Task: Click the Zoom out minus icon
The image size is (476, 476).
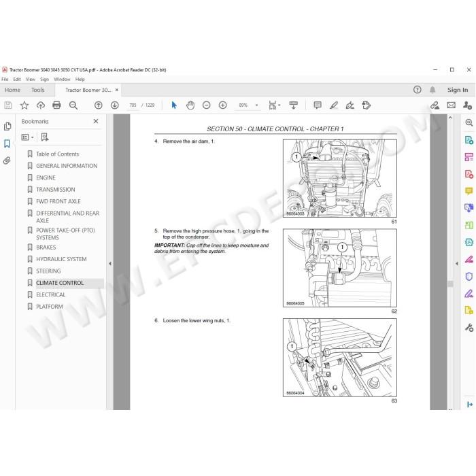Action: point(207,105)
